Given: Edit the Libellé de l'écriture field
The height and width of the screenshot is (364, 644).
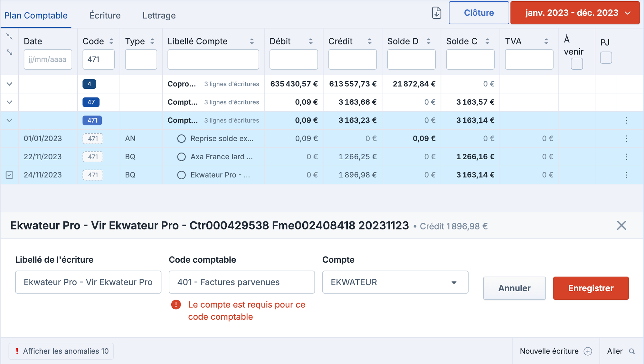Looking at the screenshot, I should (88, 282).
